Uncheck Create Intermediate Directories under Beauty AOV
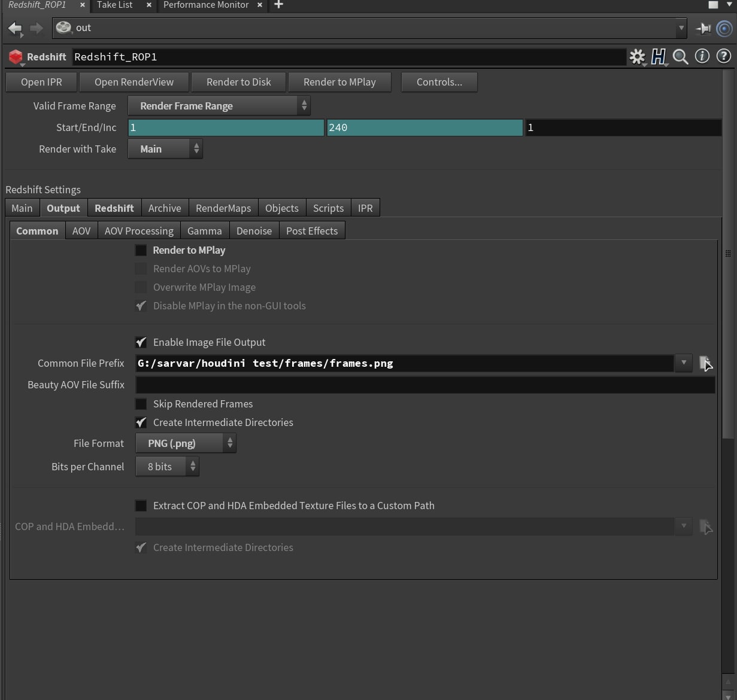737x700 pixels. [141, 422]
